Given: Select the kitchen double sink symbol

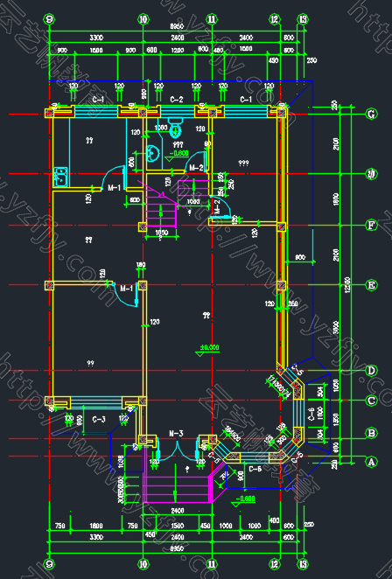Looking at the screenshot, I should click(x=60, y=177).
